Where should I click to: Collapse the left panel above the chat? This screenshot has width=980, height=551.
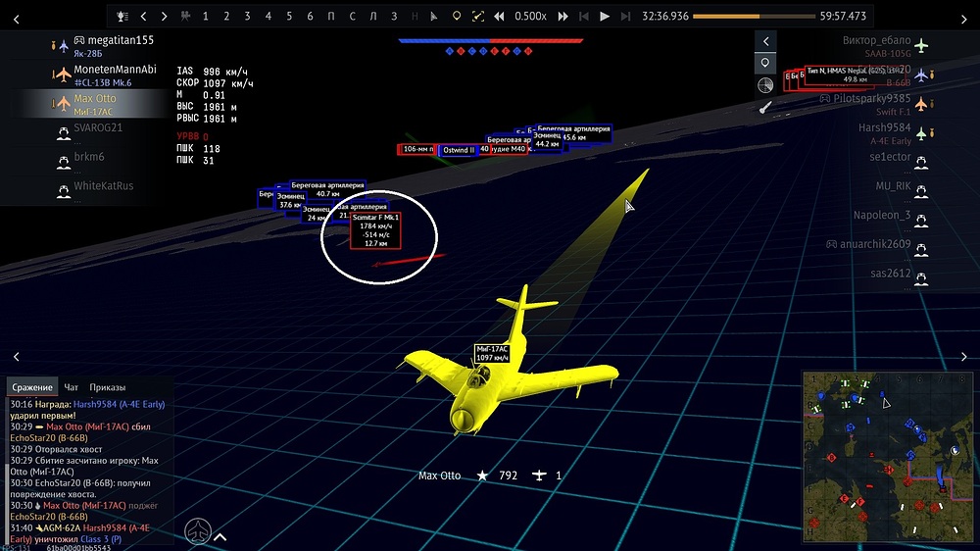click(x=17, y=357)
